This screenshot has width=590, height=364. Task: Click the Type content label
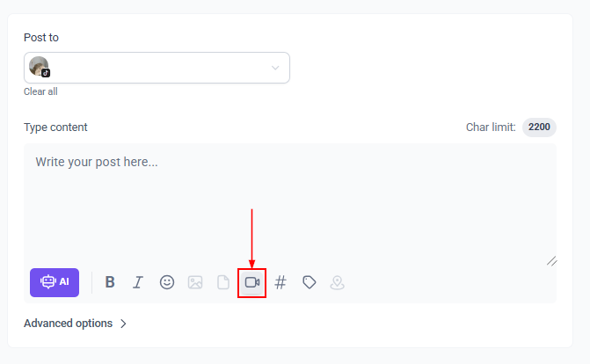click(x=55, y=127)
